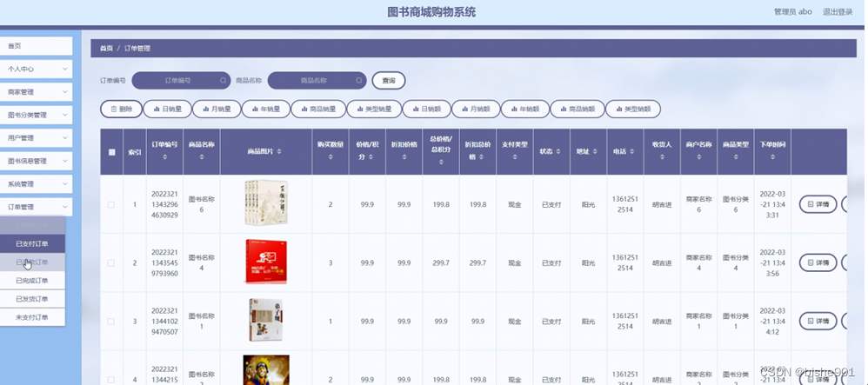Check the checkbox for row 4
Image resolution: width=868 pixels, height=385 pixels.
click(111, 380)
